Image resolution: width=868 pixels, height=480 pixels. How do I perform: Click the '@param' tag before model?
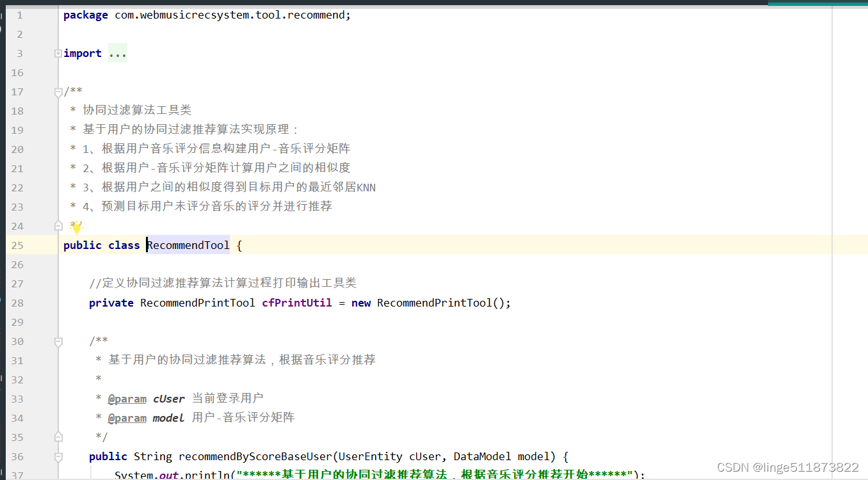coord(127,418)
